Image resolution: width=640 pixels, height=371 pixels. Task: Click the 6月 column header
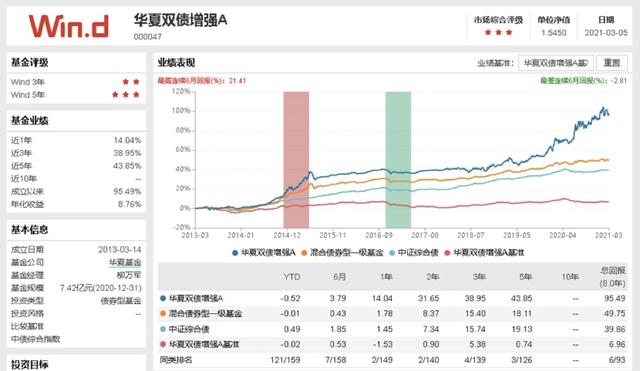click(340, 277)
